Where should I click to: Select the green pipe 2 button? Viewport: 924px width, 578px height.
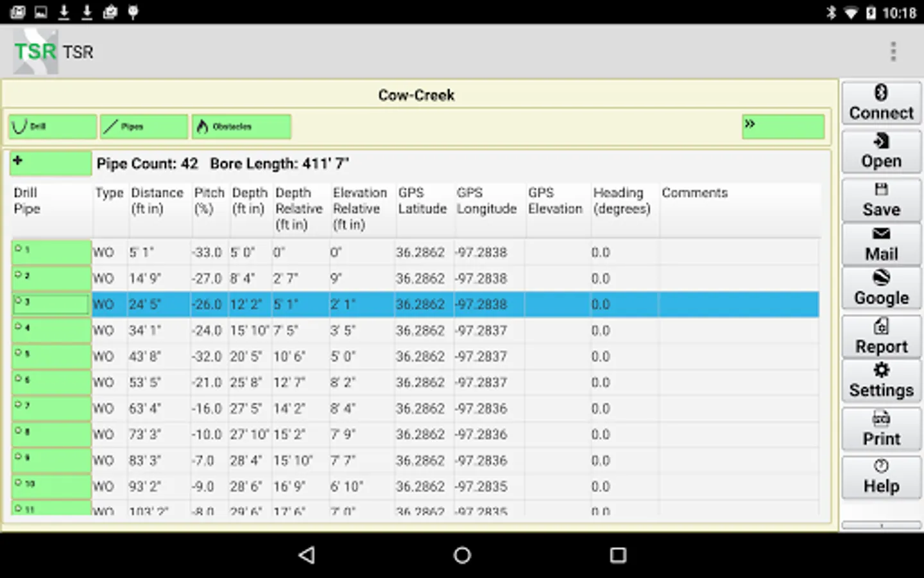(x=51, y=278)
